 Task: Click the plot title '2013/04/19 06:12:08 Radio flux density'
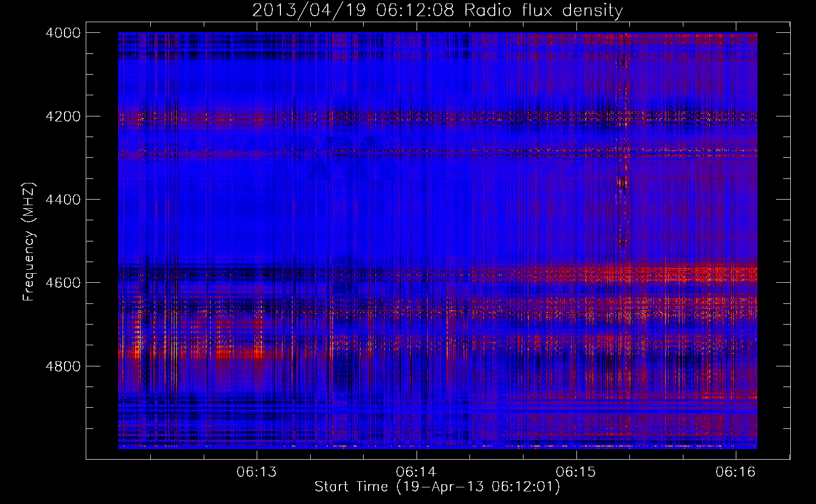pyautogui.click(x=437, y=10)
